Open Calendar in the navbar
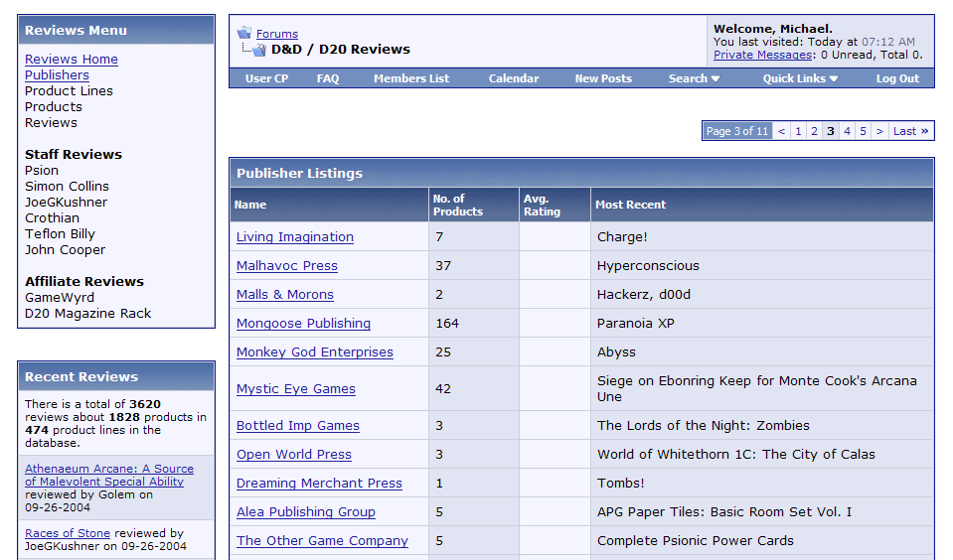 click(514, 78)
